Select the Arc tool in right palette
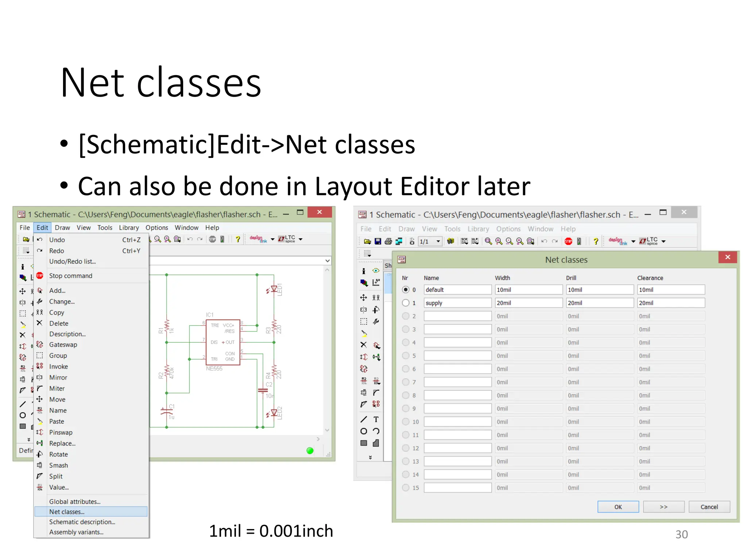The height and width of the screenshot is (560, 747). (376, 431)
